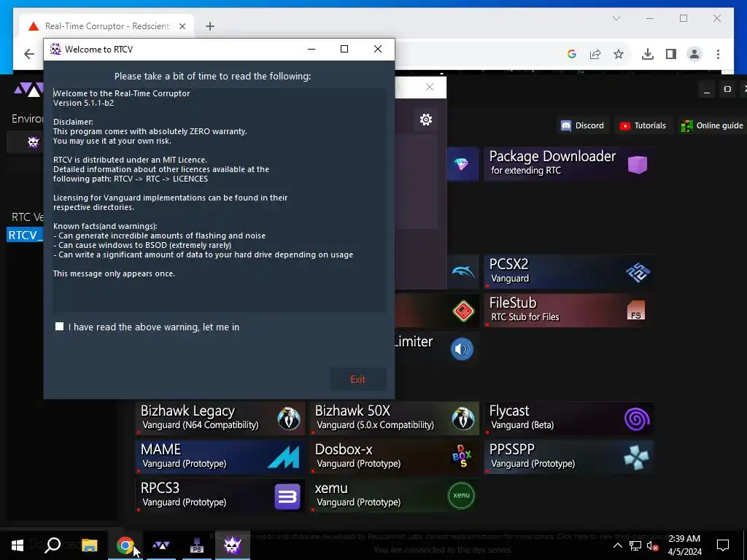Open Chrome downloads
Screen dimensions: 747x560
(648, 54)
